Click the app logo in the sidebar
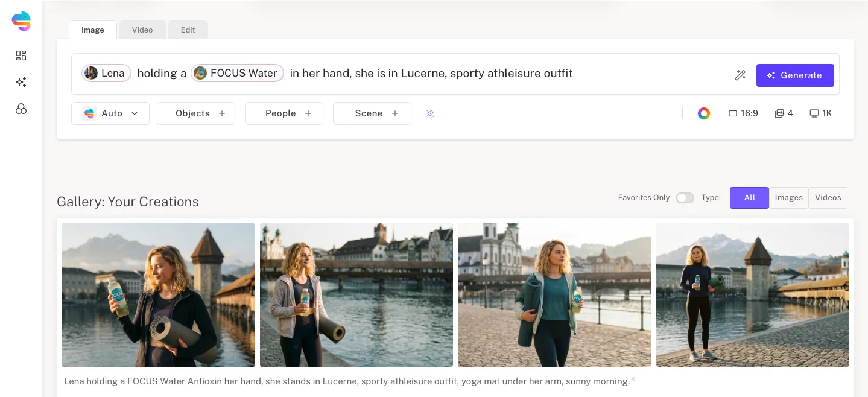 21,21
